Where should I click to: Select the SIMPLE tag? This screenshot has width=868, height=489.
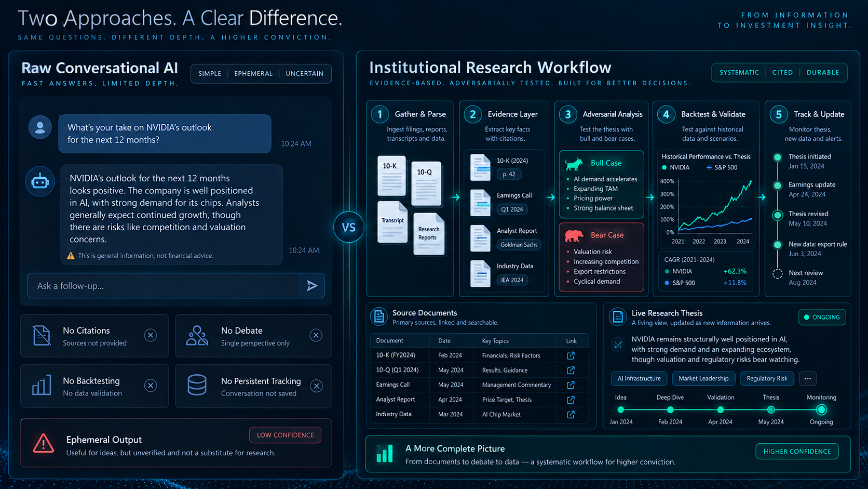(210, 74)
